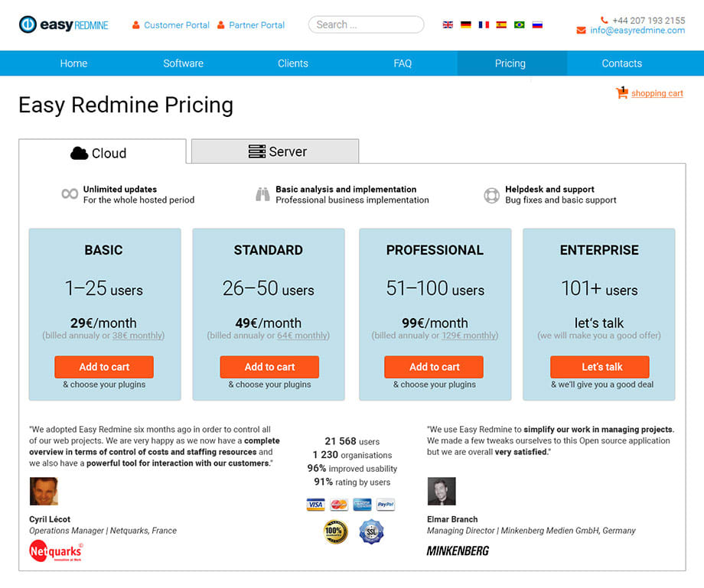Add Basic plan to cart

coord(104,367)
